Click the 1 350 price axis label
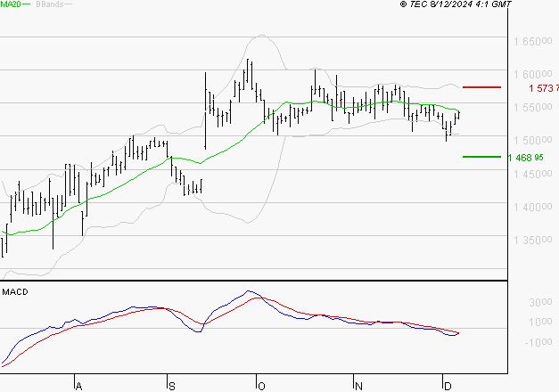Screen dimensions: 559x392 coord(532,241)
